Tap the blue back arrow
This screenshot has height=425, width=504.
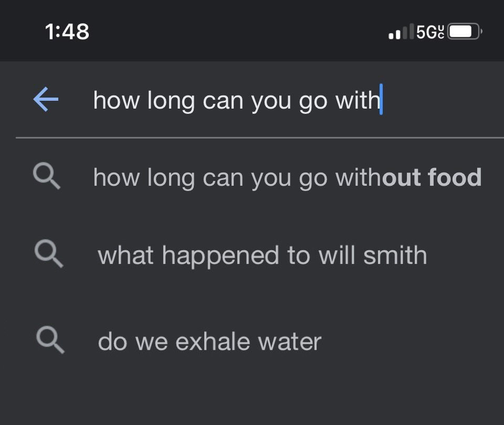46,99
